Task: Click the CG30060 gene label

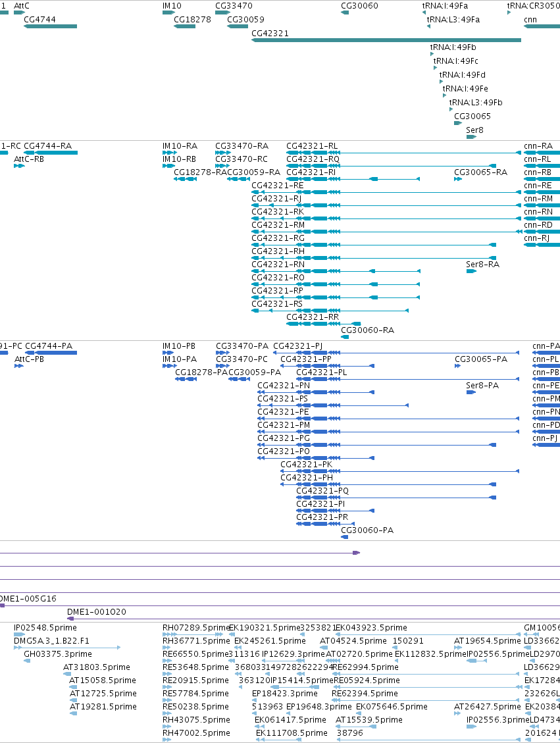Action: click(x=359, y=6)
